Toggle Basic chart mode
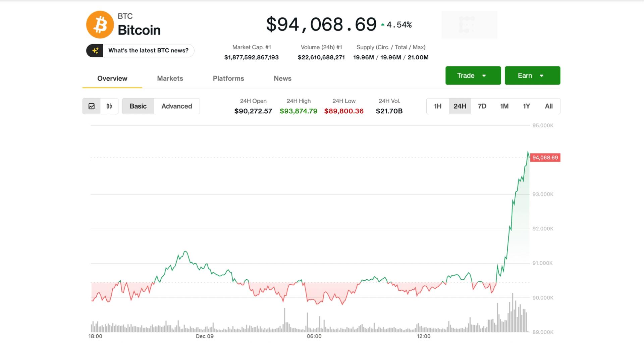Viewport: 644px width, 343px height. [x=138, y=106]
